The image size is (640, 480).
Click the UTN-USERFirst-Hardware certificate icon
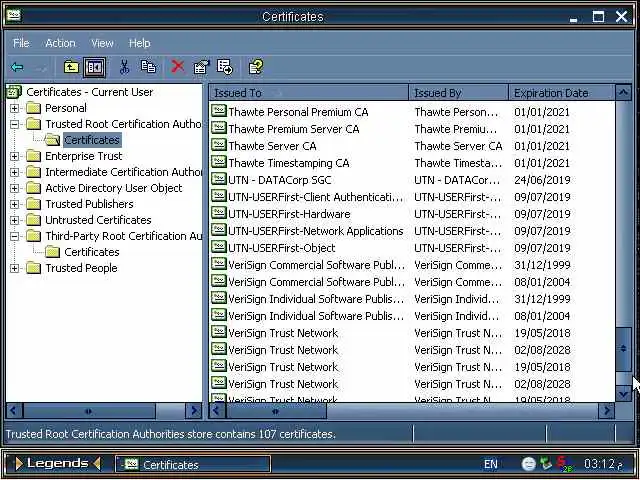point(219,213)
